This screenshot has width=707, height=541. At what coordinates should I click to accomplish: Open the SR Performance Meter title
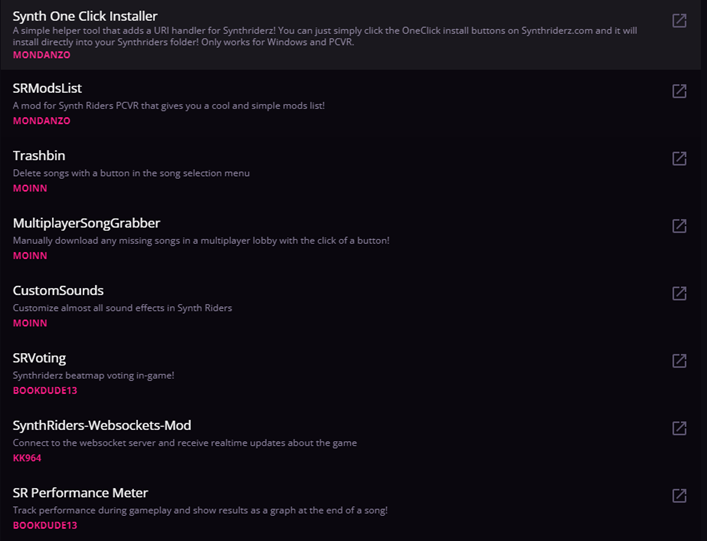coord(80,493)
